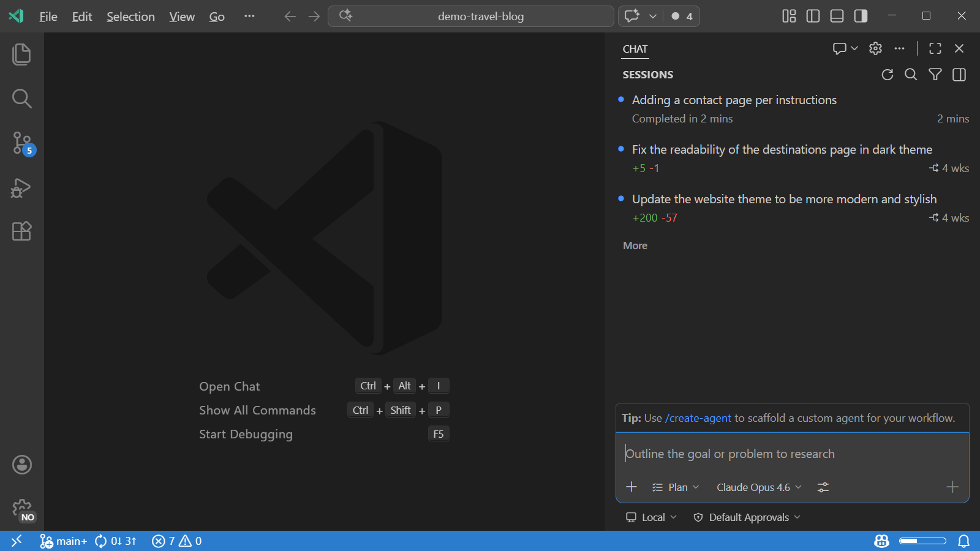
Task: Open the Explorer panel
Action: click(21, 54)
